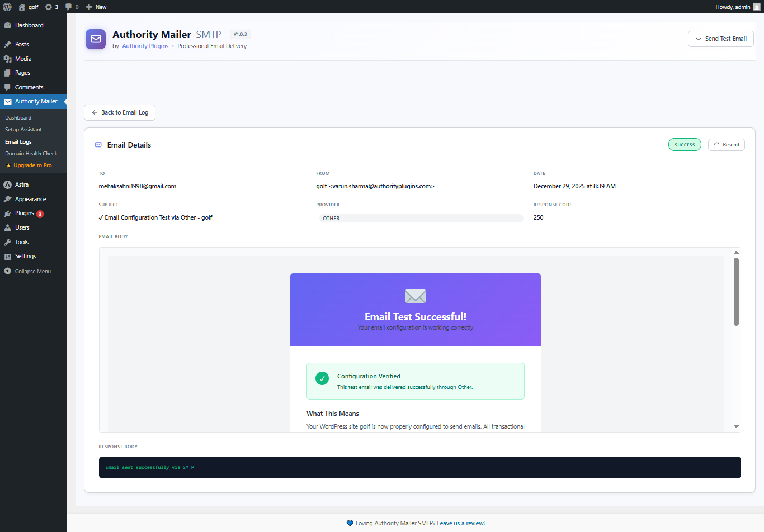The width and height of the screenshot is (764, 532).
Task: Click the green checkmark in Configuration Verified box
Action: (x=322, y=378)
